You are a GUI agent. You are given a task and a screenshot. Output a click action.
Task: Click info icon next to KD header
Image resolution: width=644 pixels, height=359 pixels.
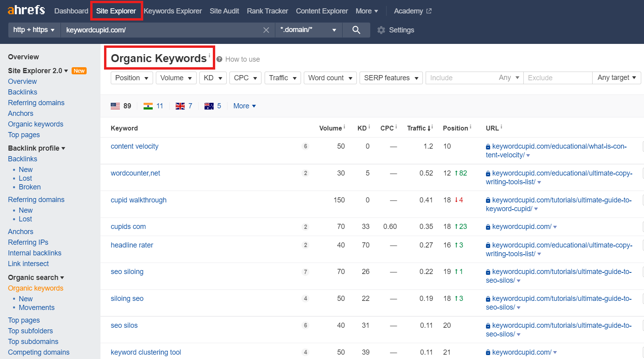pyautogui.click(x=369, y=127)
